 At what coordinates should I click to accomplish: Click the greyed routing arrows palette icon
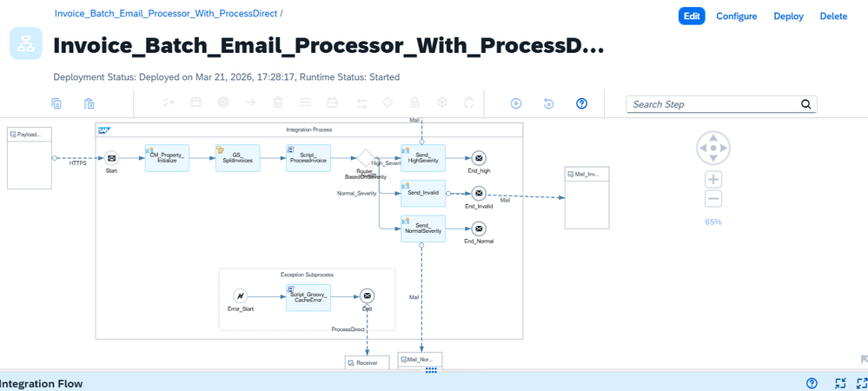pos(360,103)
